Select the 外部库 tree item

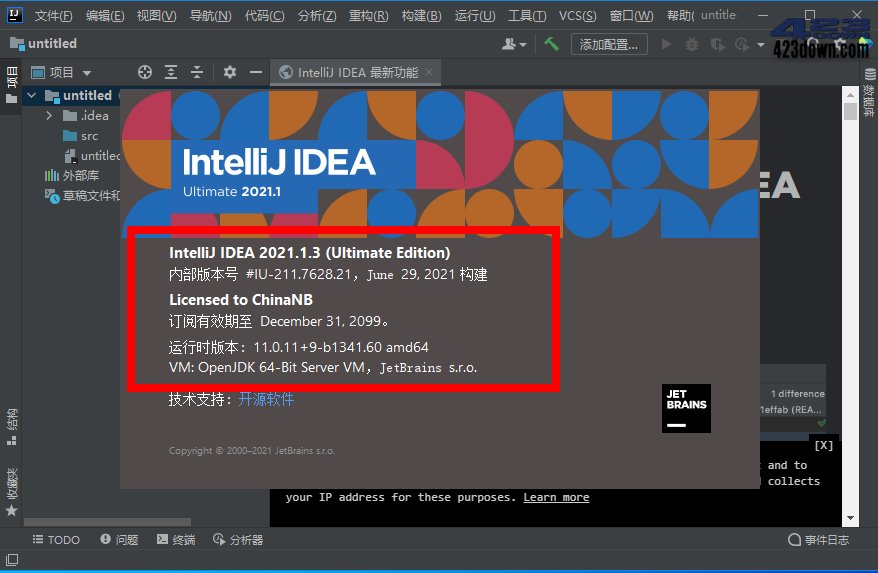pyautogui.click(x=72, y=175)
